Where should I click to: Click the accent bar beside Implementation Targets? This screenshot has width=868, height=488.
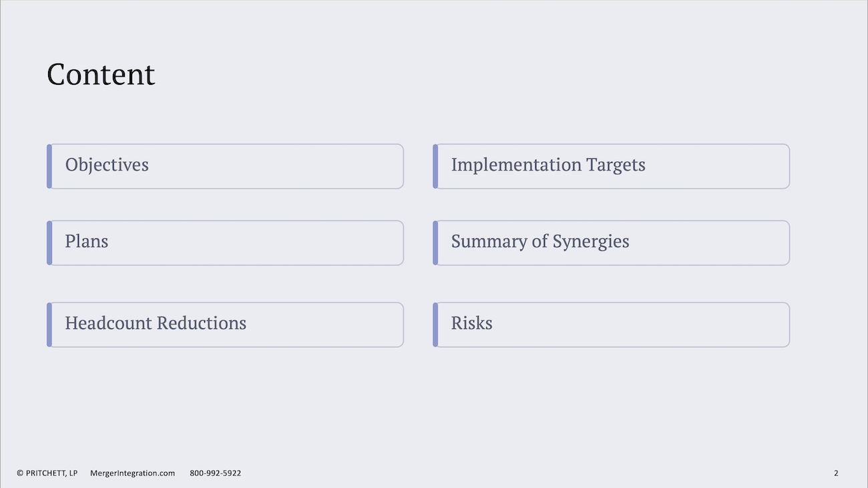click(x=435, y=166)
